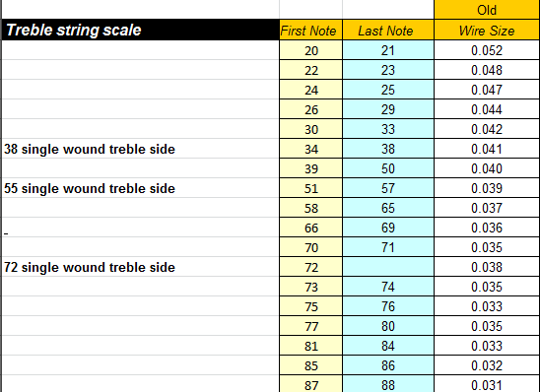Click the First Note column header
This screenshot has width=540, height=392.
click(311, 31)
